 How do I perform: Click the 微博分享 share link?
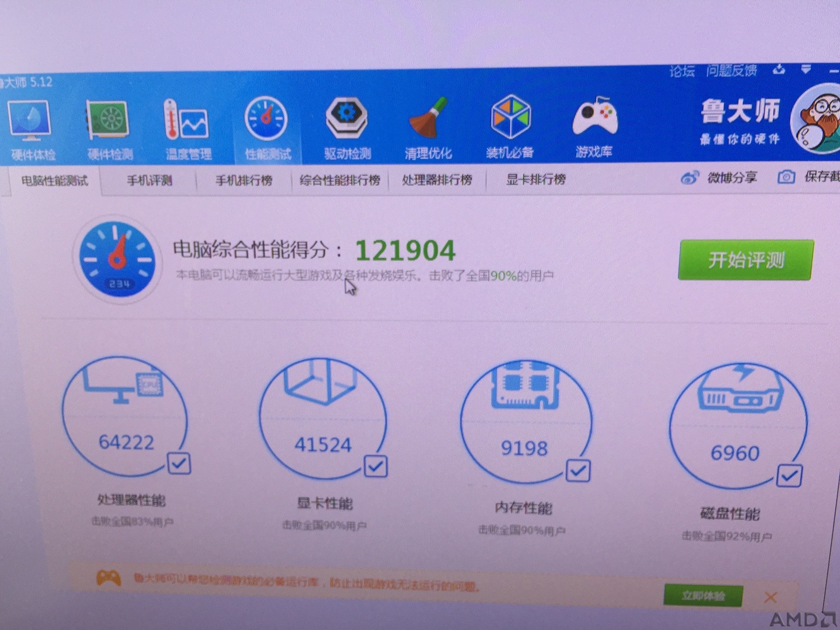732,178
